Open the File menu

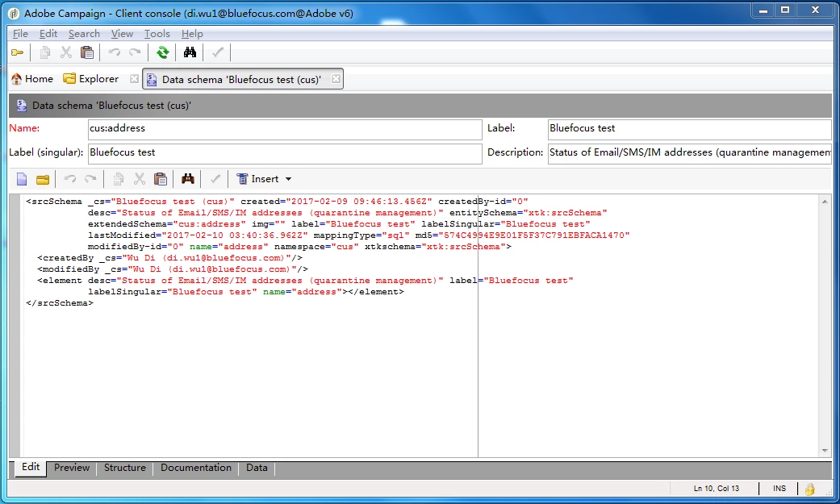tap(20, 34)
